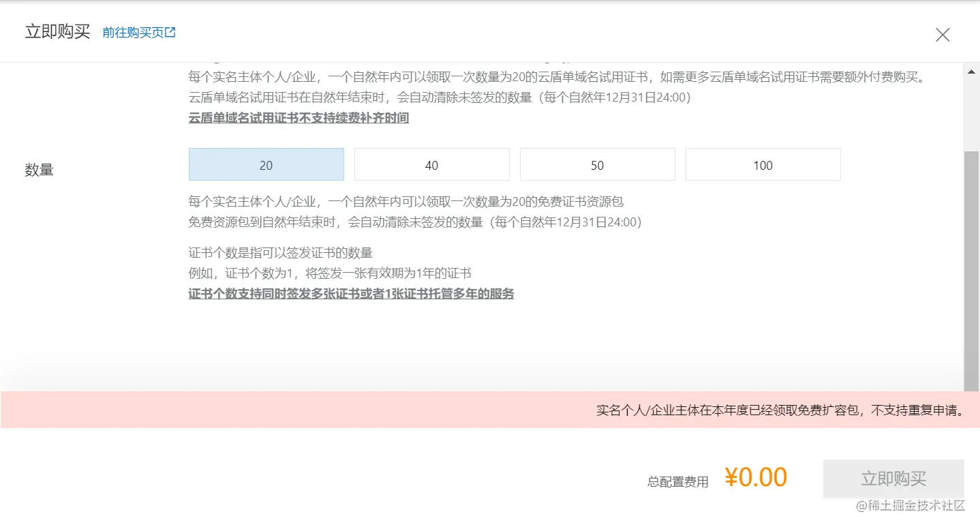Viewport: 980px width, 527px height.
Task: Click the line 证书个数是指可以签发证书的数量
Action: pyautogui.click(x=281, y=253)
